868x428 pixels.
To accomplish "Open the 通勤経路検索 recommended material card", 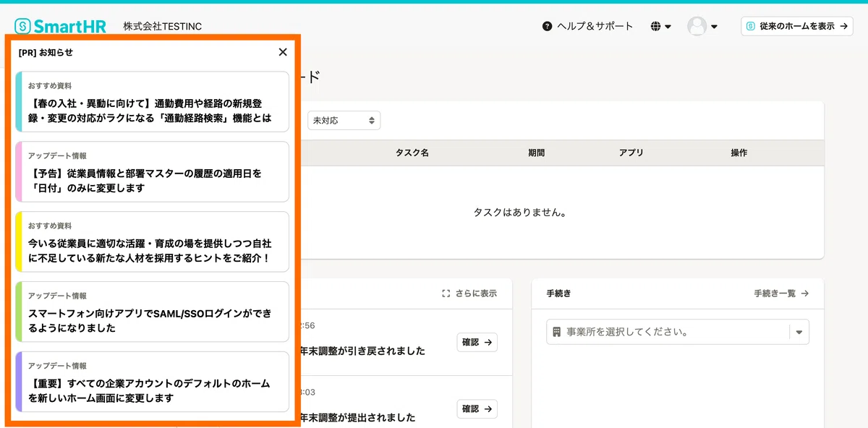I will click(152, 102).
